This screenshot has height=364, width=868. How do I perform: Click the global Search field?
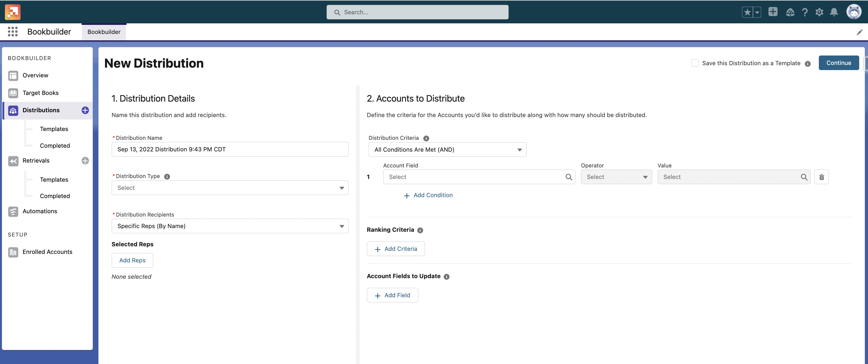coord(417,12)
